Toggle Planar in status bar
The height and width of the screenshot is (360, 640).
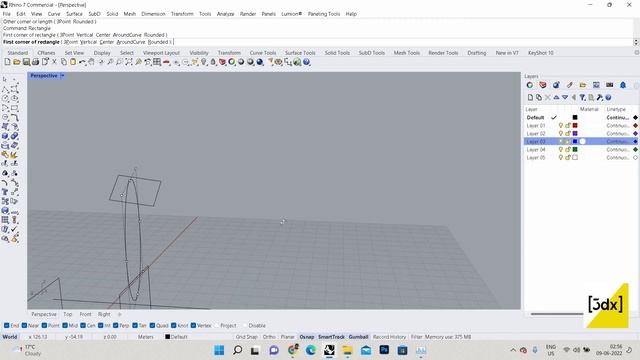point(287,337)
